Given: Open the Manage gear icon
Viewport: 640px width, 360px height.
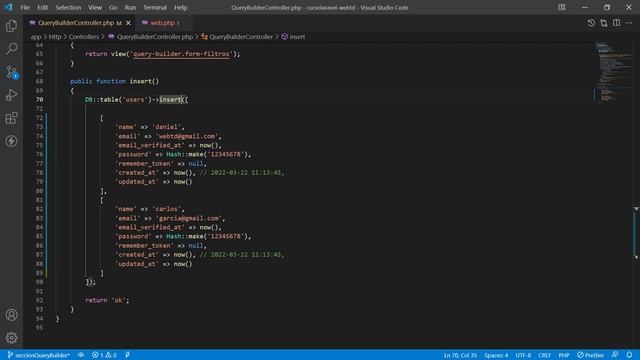Looking at the screenshot, I should point(11,338).
